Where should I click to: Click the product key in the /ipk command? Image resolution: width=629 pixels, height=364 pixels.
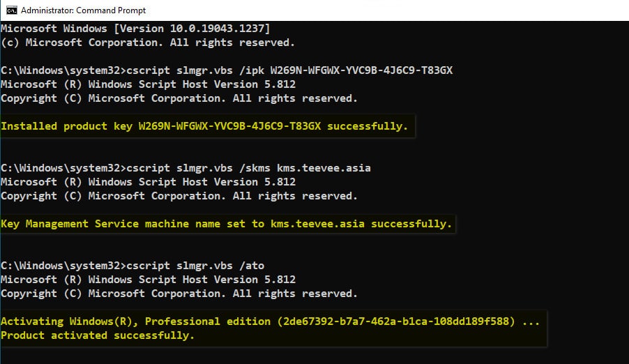tap(361, 70)
